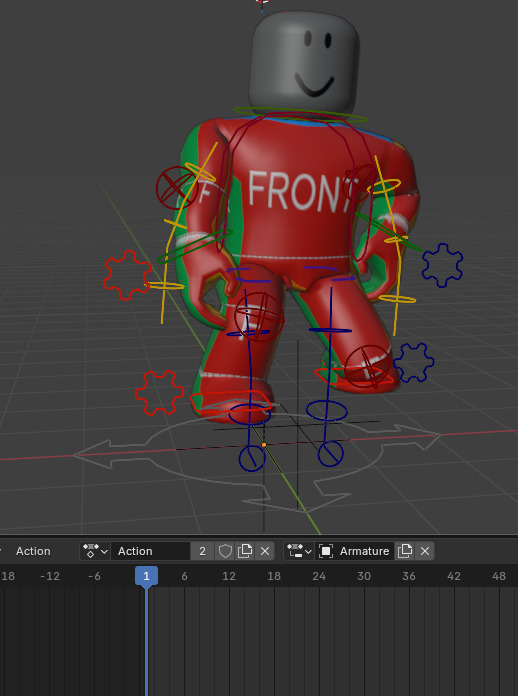This screenshot has width=518, height=696.
Task: Jump to frame -6 on the timeline
Action: tap(94, 576)
